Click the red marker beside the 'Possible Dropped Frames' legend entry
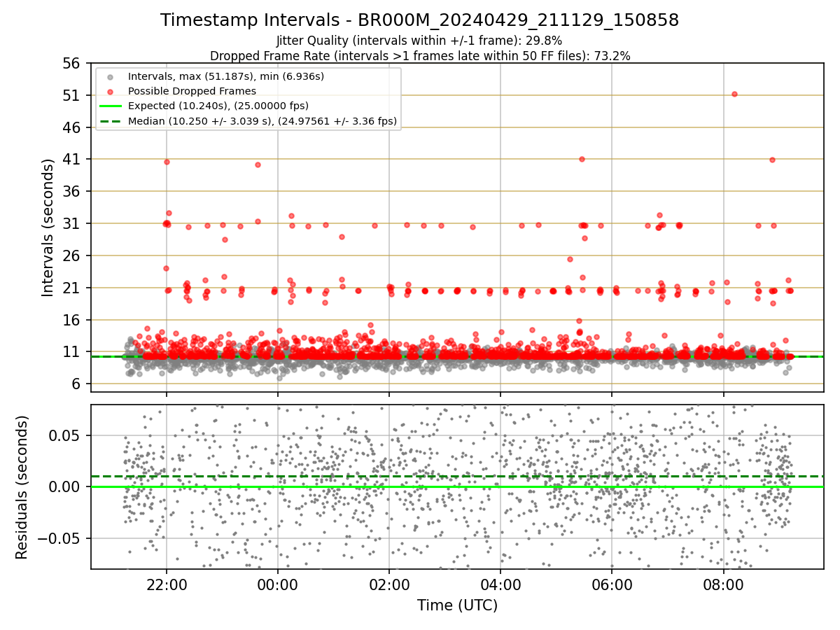This screenshot has width=840, height=630. coord(110,91)
